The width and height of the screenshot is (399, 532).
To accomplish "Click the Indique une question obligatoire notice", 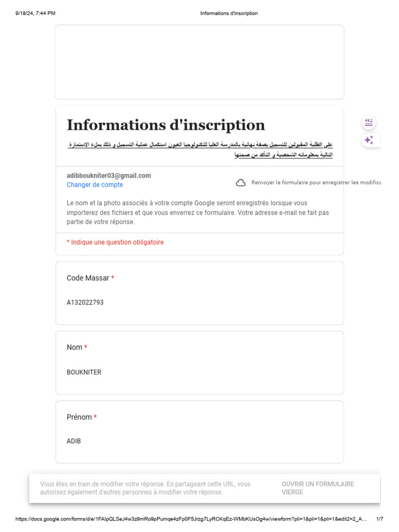I will [x=115, y=242].
